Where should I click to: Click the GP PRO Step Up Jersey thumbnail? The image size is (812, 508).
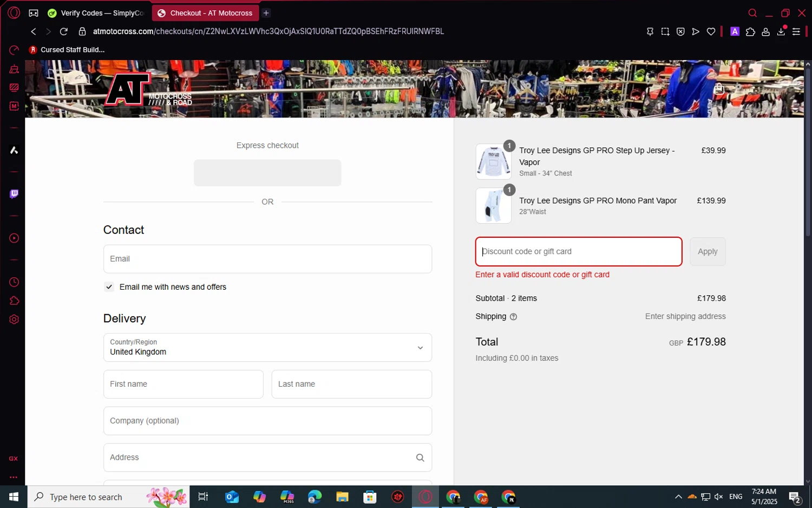click(493, 161)
